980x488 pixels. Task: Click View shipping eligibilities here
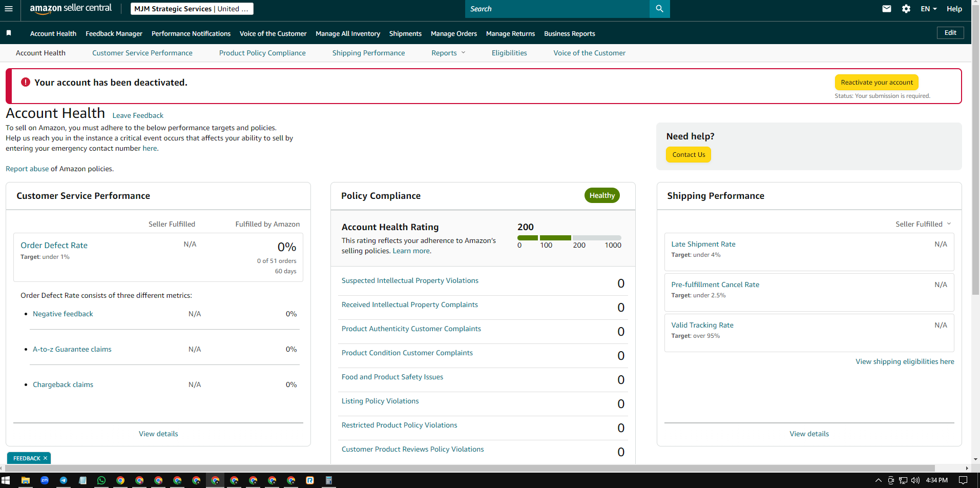[905, 361]
